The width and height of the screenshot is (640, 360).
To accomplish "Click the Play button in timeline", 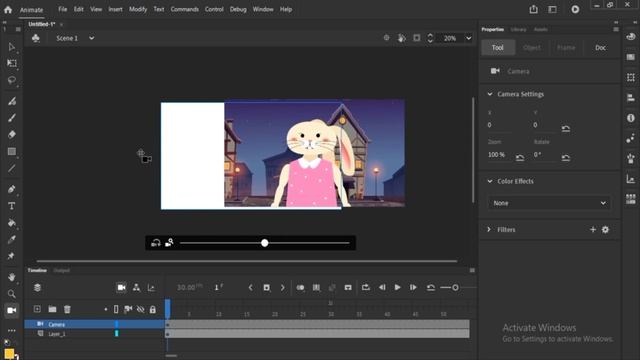I will coord(397,288).
